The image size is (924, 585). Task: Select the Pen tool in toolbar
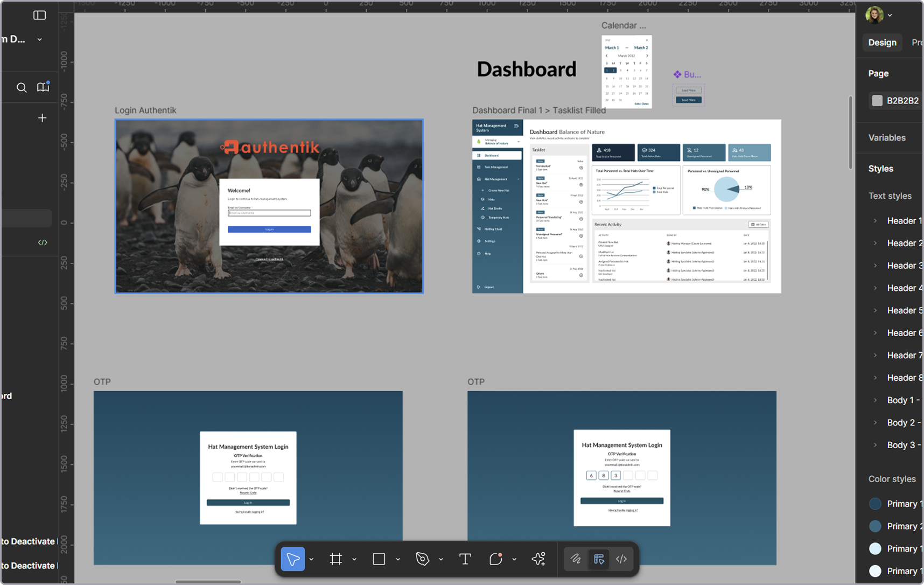[423, 559]
